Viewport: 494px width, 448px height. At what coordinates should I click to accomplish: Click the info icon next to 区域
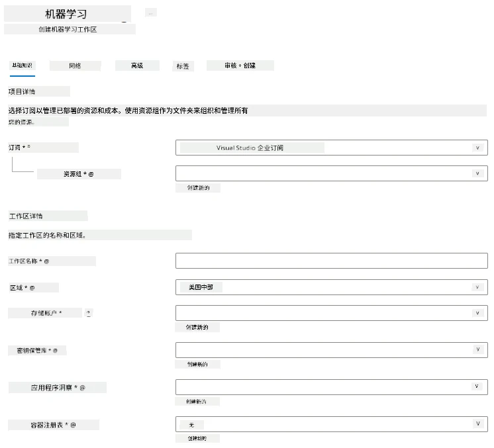(32, 288)
